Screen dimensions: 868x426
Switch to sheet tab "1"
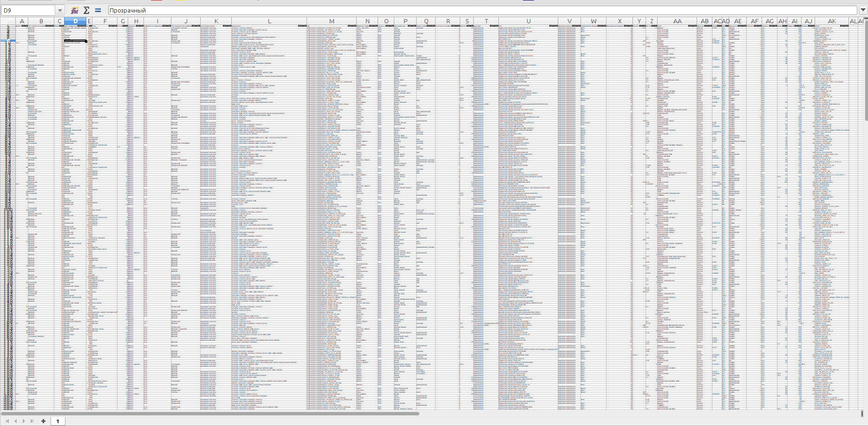click(58, 421)
